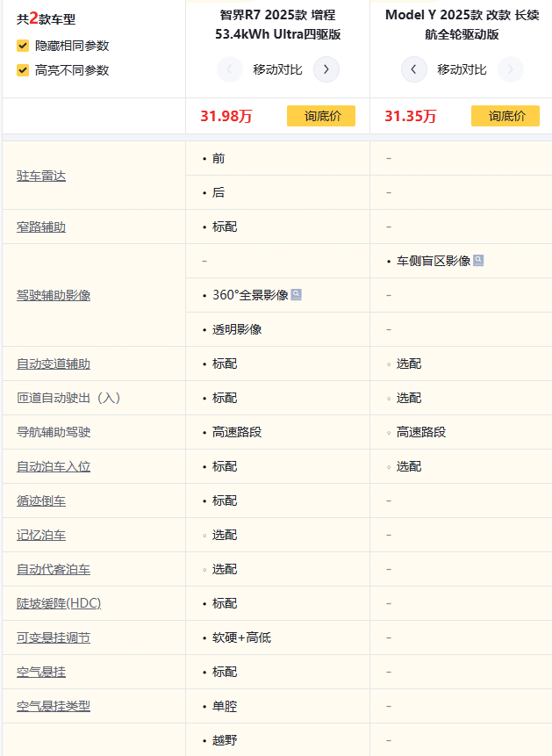552x756 pixels.
Task: Click 询底价 button for 31.35万 model
Action: coord(505,116)
